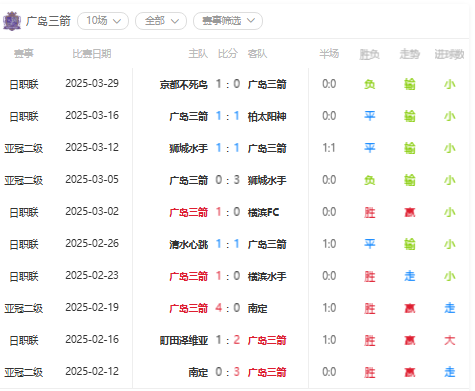Select the 柏太阳神 away team name
This screenshot has width=475, height=391.
point(267,116)
